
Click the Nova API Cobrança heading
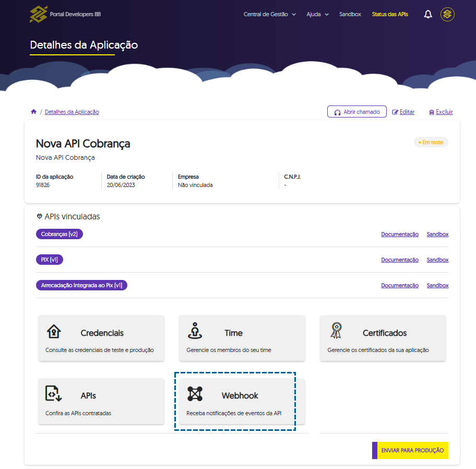click(83, 144)
